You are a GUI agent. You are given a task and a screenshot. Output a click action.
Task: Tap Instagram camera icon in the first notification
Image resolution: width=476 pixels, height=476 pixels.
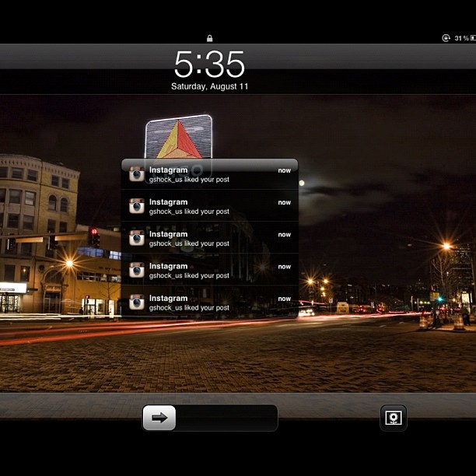[x=137, y=174]
